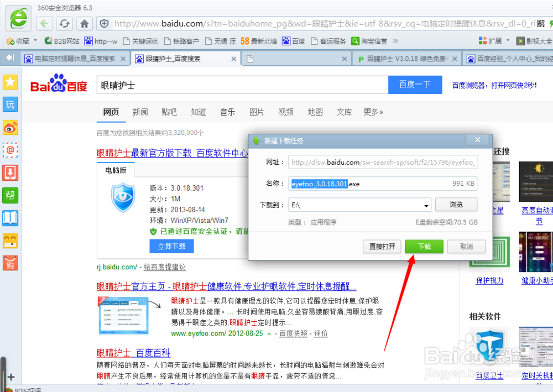Image resolution: width=553 pixels, height=392 pixels.
Task: Click the 百度一下 search button
Action: pos(415,85)
